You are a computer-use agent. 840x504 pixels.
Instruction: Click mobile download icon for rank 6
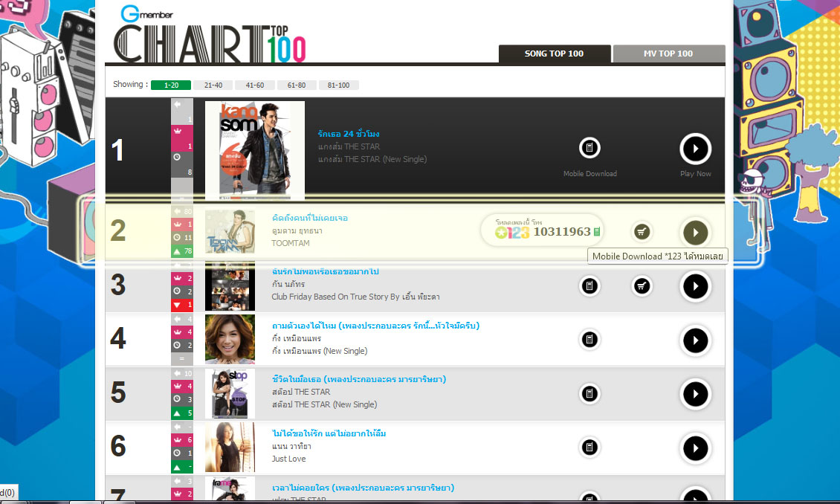click(589, 447)
